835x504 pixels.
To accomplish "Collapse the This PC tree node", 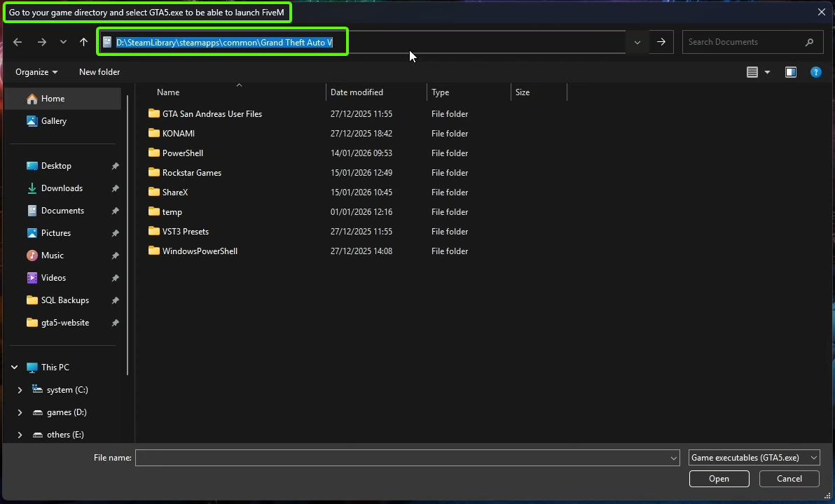I will pyautogui.click(x=15, y=367).
